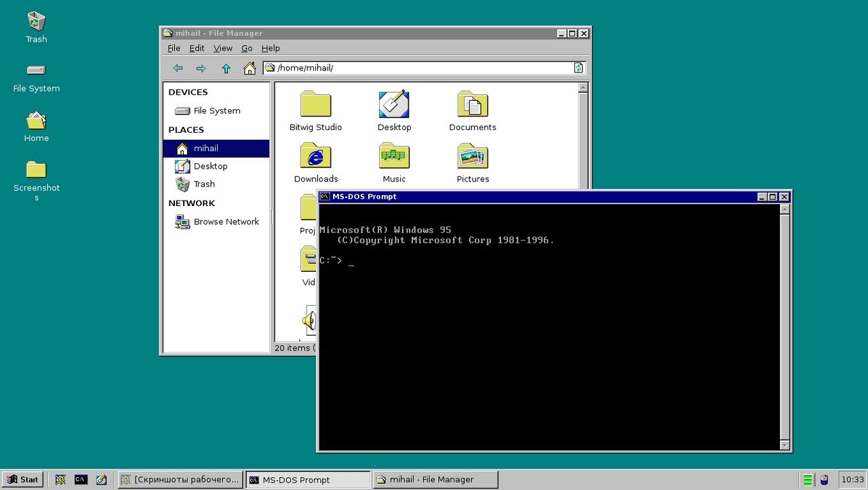
Task: Click the mouse battery tray icon
Action: (x=824, y=479)
